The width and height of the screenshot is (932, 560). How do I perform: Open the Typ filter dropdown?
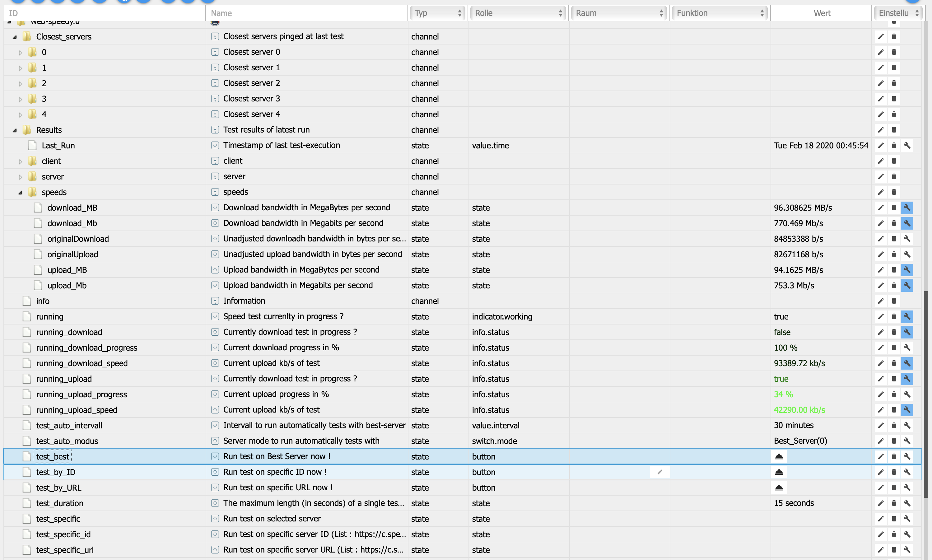tap(438, 13)
